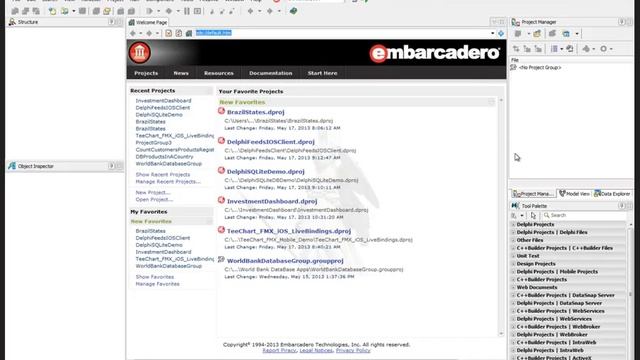Viewport: 640px width, 360px height.
Task: Open the Documentation tab on Welcome Page
Action: pyautogui.click(x=271, y=73)
